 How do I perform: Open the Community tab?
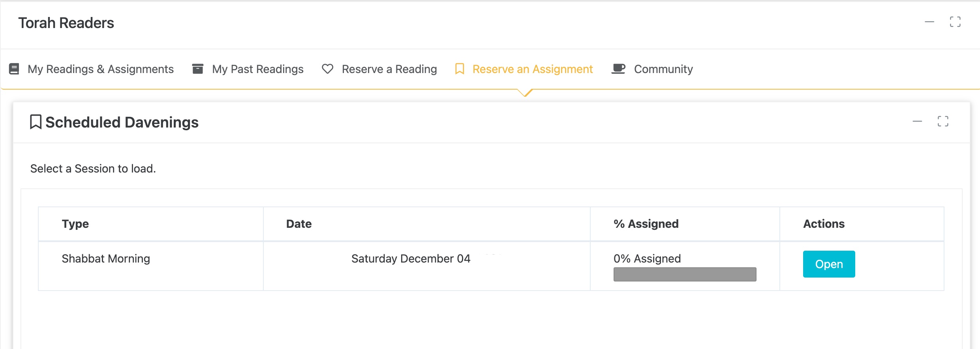pos(663,69)
